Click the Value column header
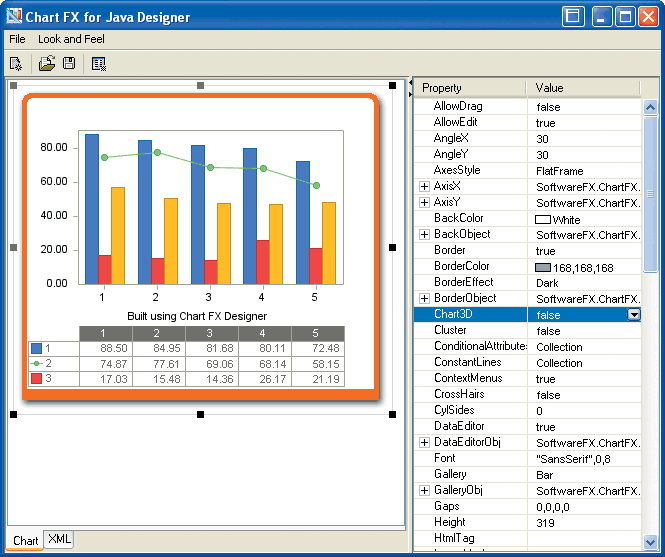Viewport: 665px width, 557px height. coord(583,88)
